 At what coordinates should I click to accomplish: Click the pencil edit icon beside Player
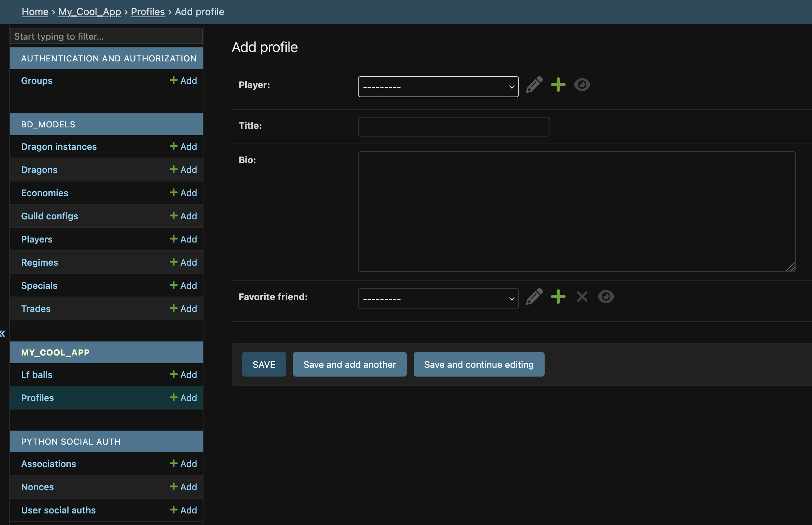[534, 85]
